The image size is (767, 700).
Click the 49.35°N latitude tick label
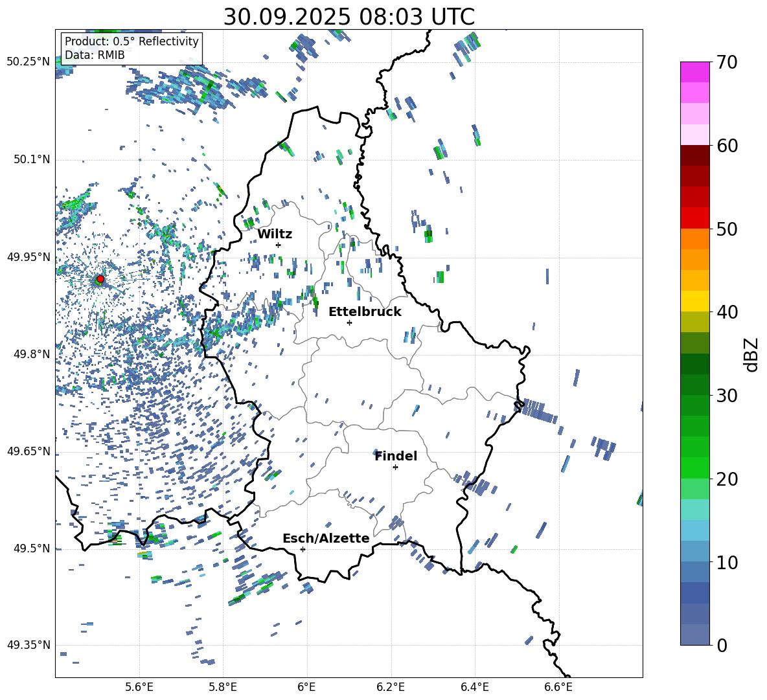pos(29,645)
